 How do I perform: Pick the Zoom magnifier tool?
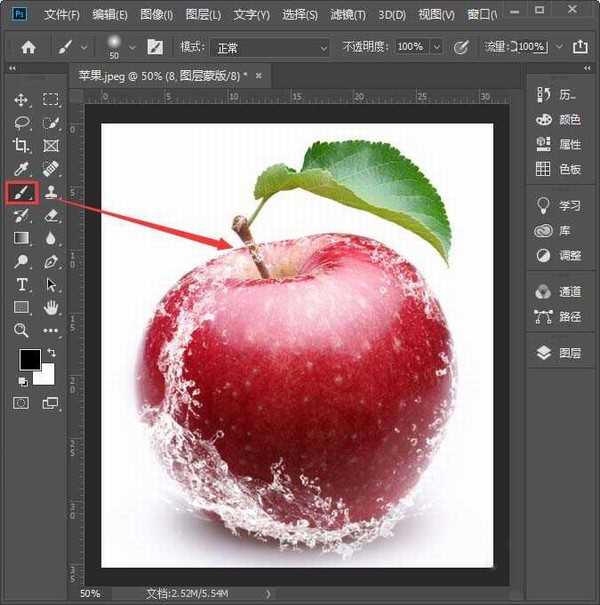pos(21,330)
